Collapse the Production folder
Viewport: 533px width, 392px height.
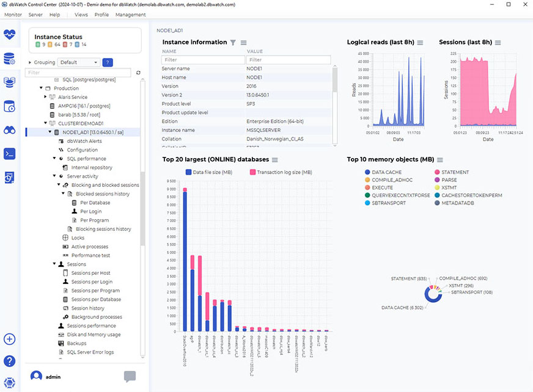click(41, 88)
